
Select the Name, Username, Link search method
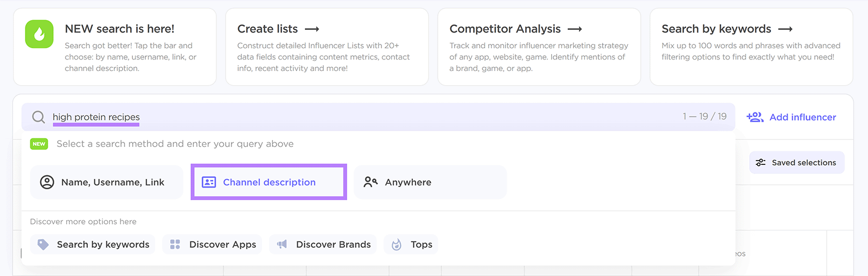(x=106, y=182)
